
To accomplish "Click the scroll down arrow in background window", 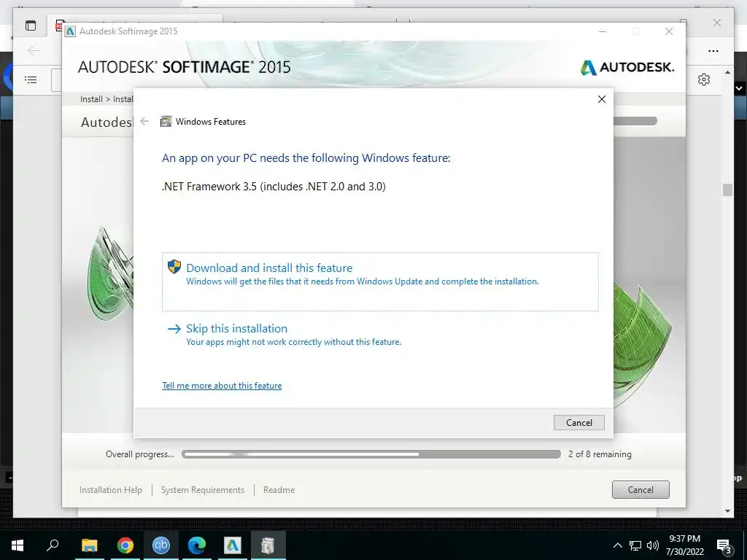I will click(x=727, y=511).
